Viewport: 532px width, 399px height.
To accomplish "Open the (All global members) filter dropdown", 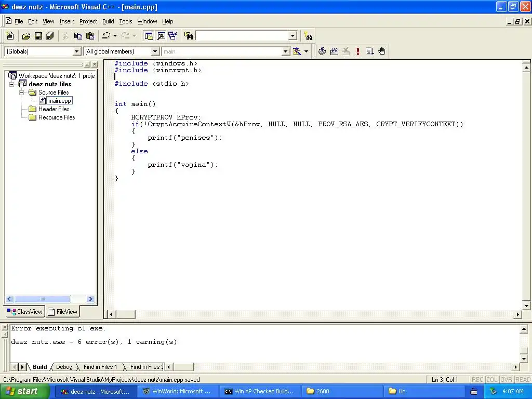I will coord(155,51).
